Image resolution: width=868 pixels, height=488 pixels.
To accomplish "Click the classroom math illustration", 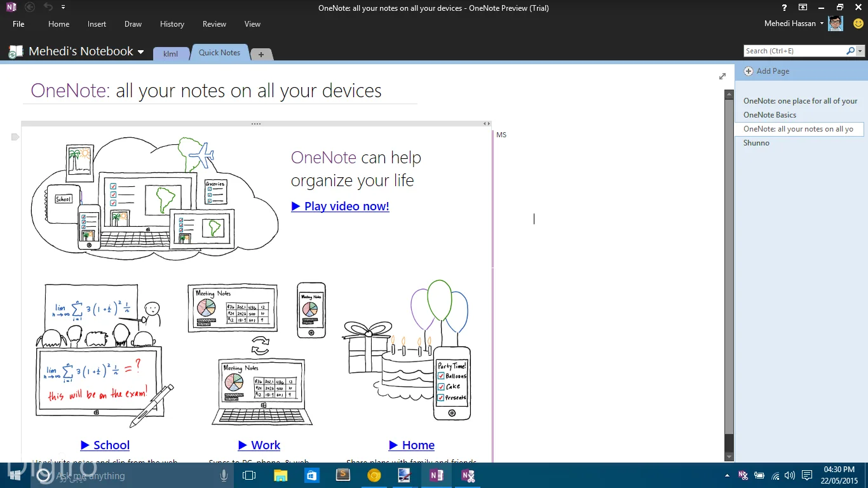I will [104, 356].
